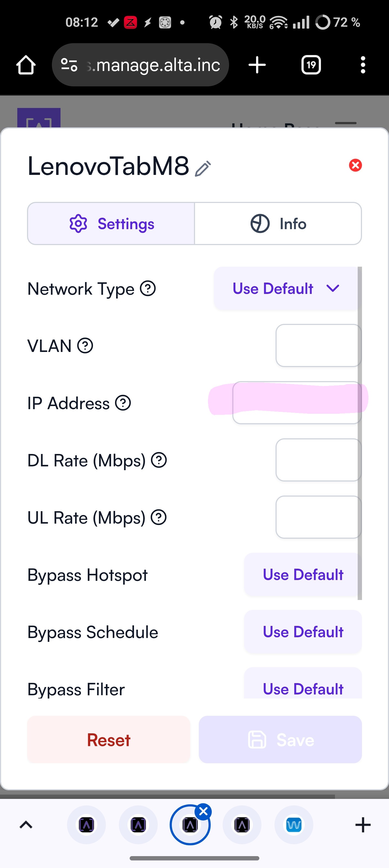Click the IP Address help icon
Image resolution: width=389 pixels, height=868 pixels.
(123, 403)
